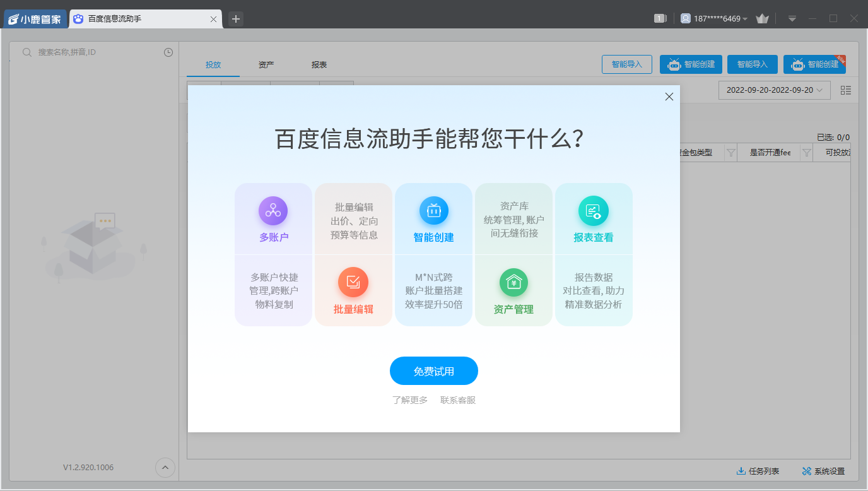868x491 pixels.
Task: Click the notification badge icon in title bar
Action: [x=660, y=19]
